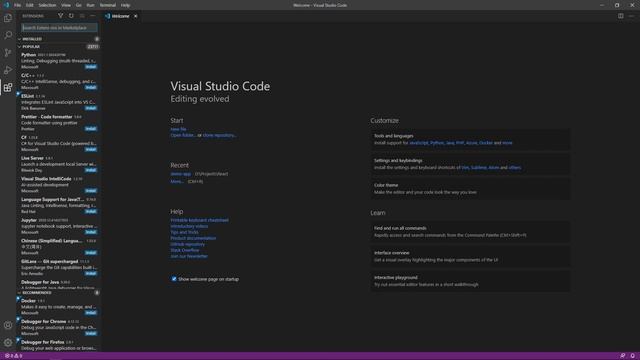640x360 pixels.
Task: Select the Welcome editor tab
Action: tap(121, 16)
